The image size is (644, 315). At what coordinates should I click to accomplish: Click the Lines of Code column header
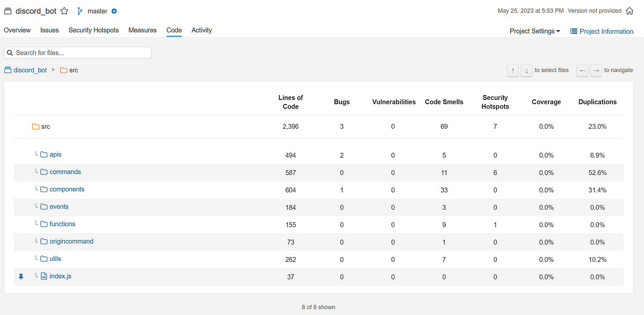point(290,102)
